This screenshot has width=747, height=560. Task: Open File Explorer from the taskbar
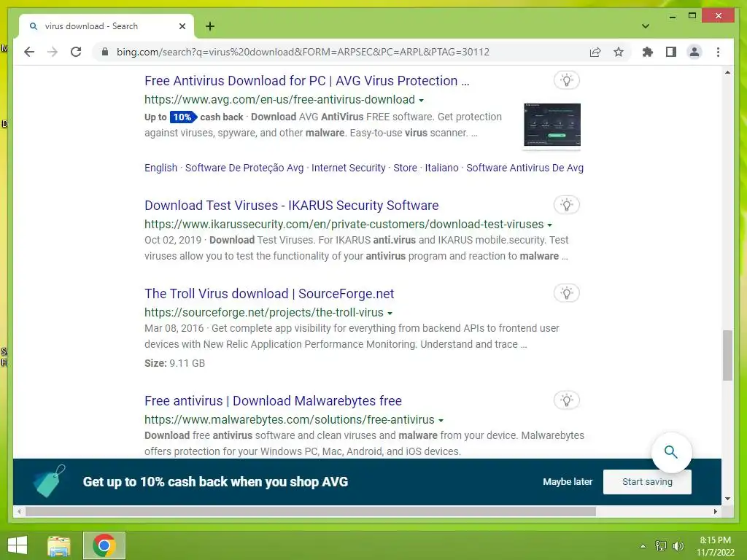59,545
